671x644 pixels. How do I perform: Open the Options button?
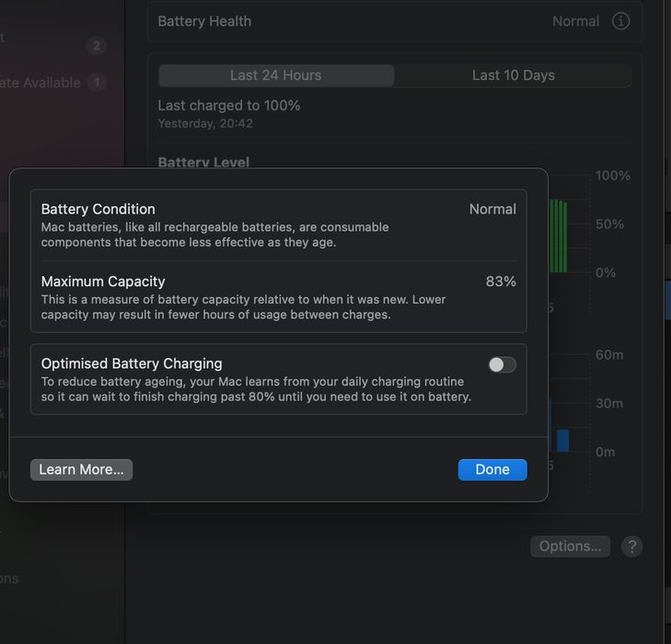coord(570,546)
